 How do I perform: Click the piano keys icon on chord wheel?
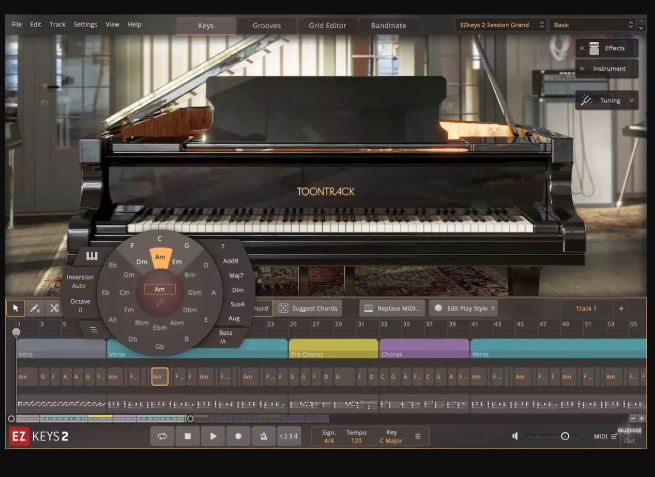pyautogui.click(x=91, y=256)
